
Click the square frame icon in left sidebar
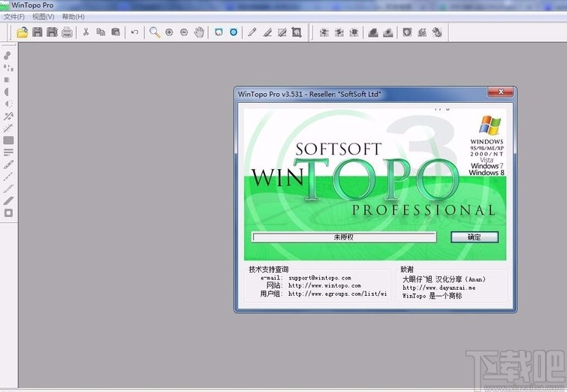(8, 213)
